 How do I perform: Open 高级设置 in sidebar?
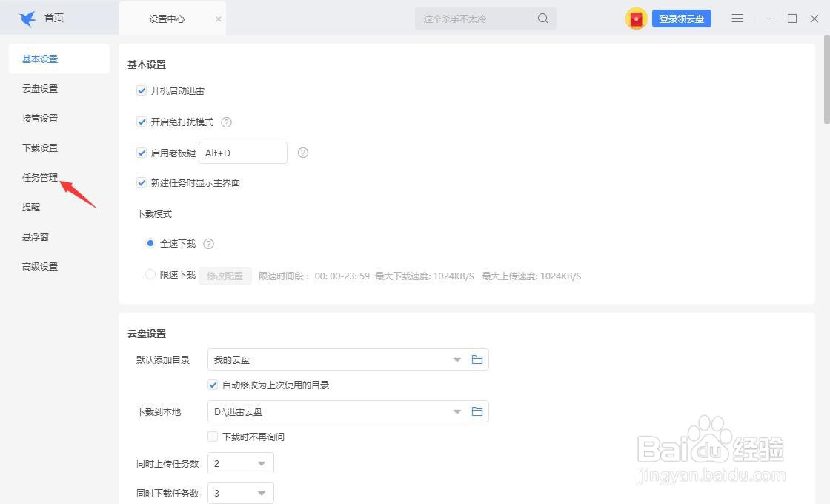coord(40,267)
